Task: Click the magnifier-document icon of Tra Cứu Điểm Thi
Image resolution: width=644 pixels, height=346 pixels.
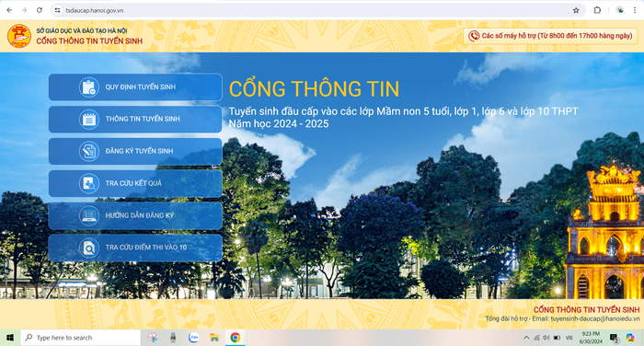Action: coord(89,248)
